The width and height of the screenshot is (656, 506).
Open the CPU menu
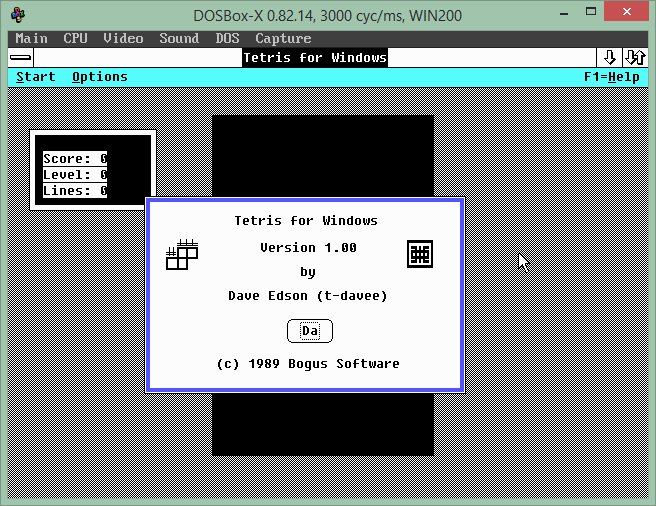click(75, 39)
